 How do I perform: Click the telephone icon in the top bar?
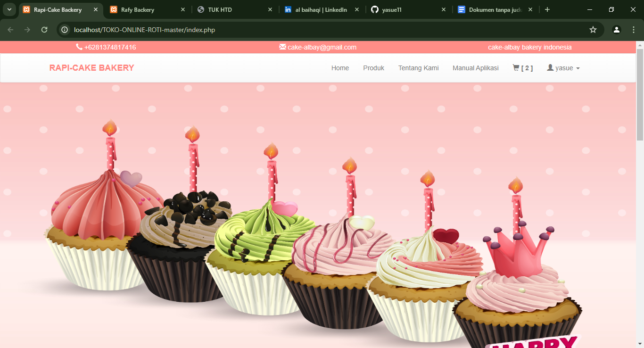pos(79,47)
